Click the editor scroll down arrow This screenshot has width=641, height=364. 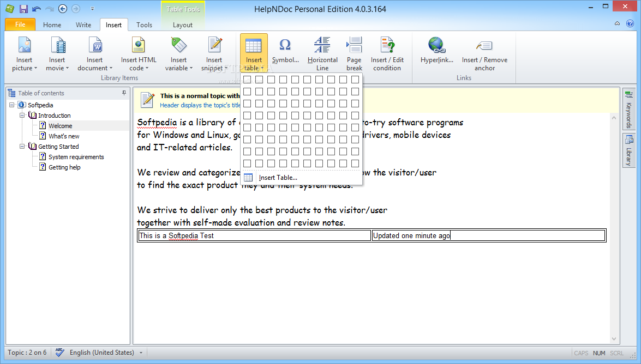[614, 339]
